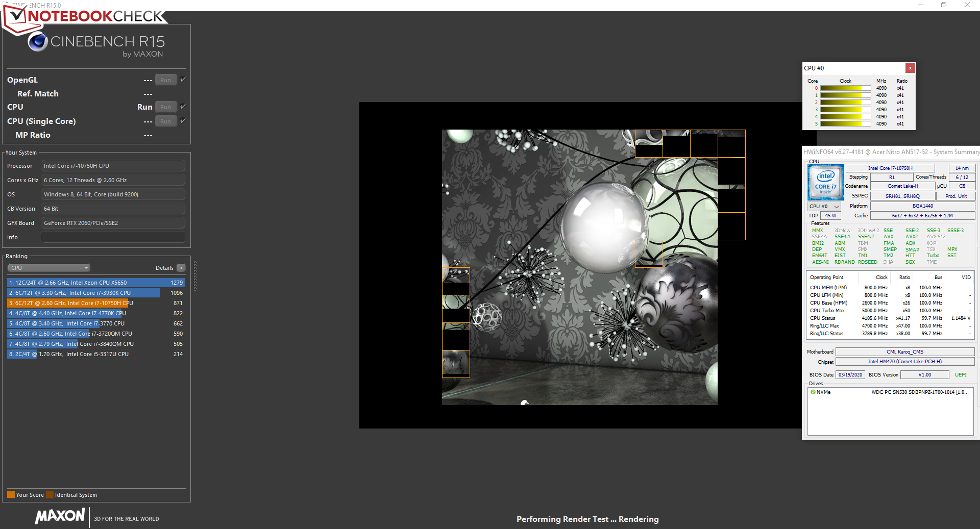Viewport: 980px width, 529px height.
Task: Click the green NVMe drive status icon
Action: click(813, 392)
